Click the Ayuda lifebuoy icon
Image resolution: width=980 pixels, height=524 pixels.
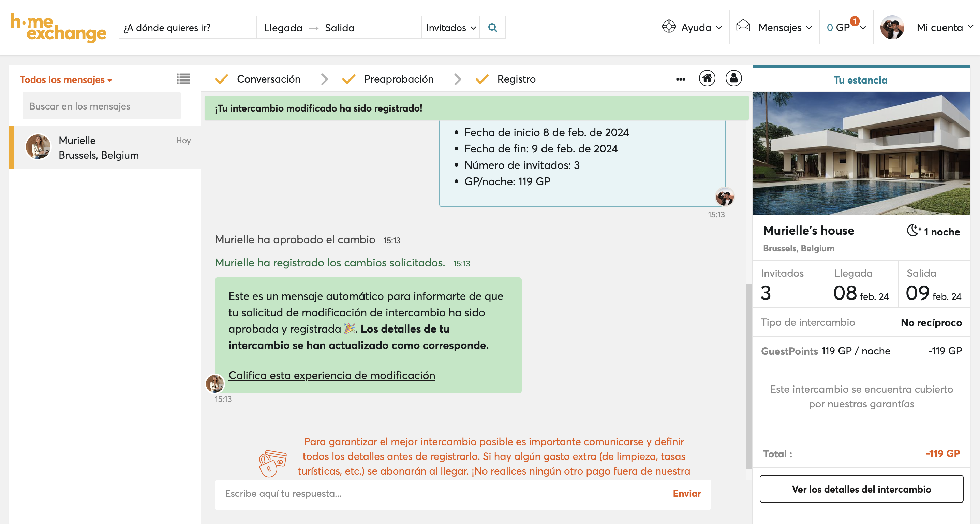point(668,27)
